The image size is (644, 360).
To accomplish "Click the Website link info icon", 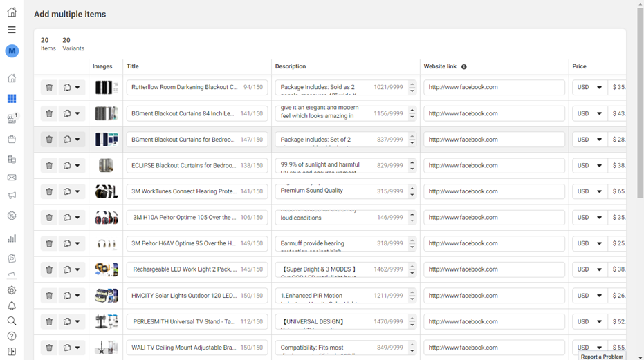I will [463, 66].
